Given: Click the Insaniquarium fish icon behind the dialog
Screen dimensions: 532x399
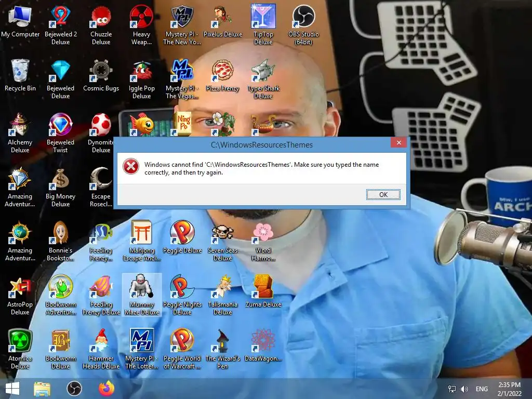Looking at the screenshot, I should pos(142,124).
